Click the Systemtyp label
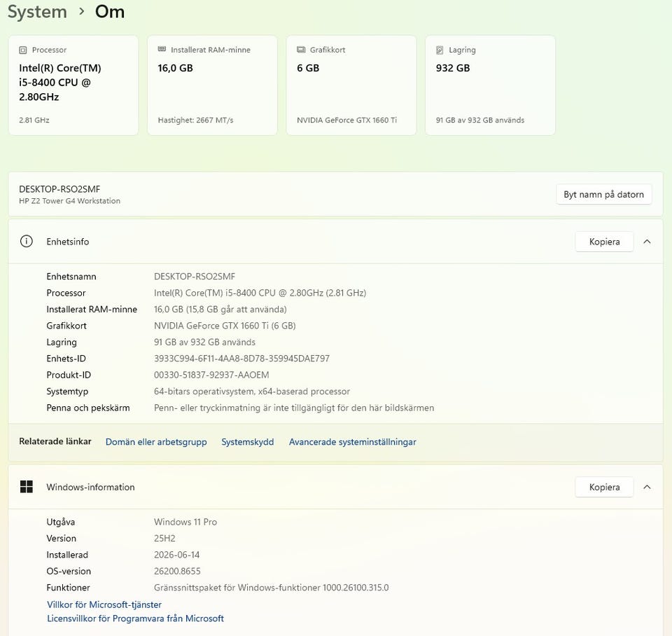 click(67, 392)
